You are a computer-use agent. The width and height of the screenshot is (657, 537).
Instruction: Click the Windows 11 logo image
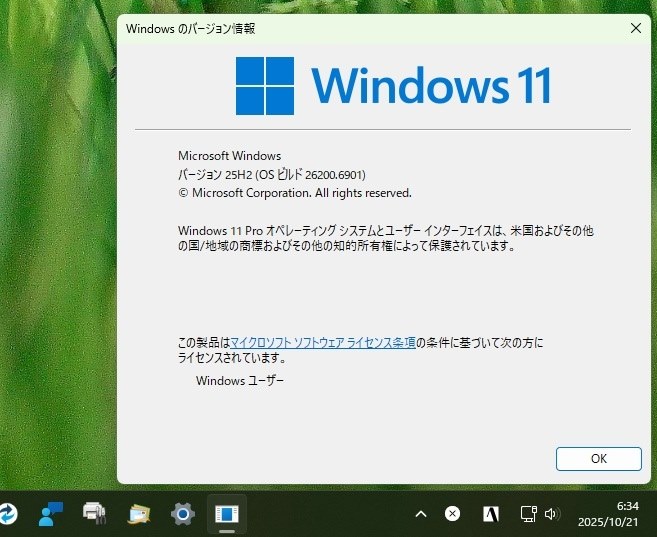(x=393, y=86)
